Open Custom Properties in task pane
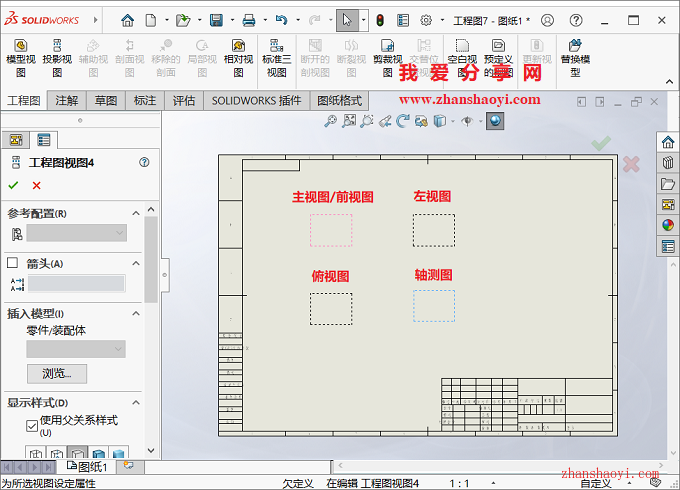Image resolution: width=680 pixels, height=490 pixels. (x=668, y=246)
